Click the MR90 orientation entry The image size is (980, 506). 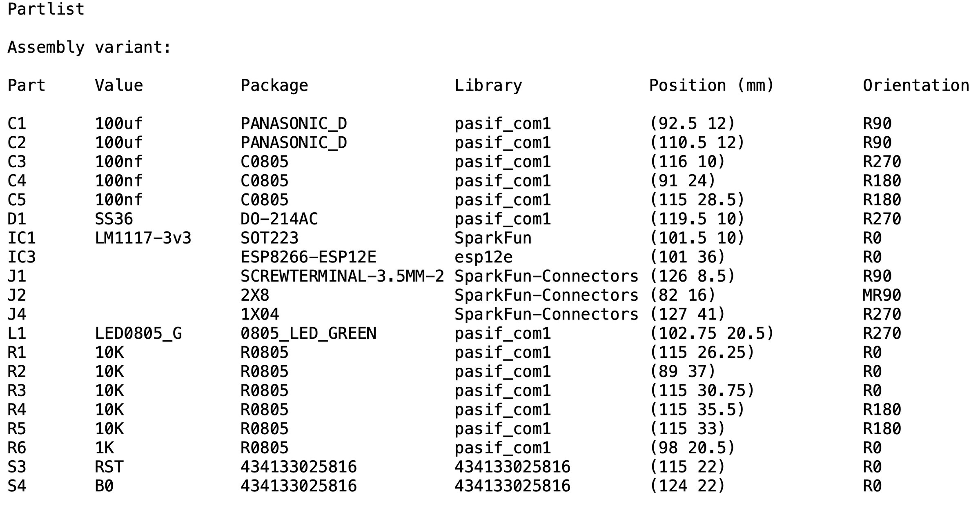click(882, 295)
